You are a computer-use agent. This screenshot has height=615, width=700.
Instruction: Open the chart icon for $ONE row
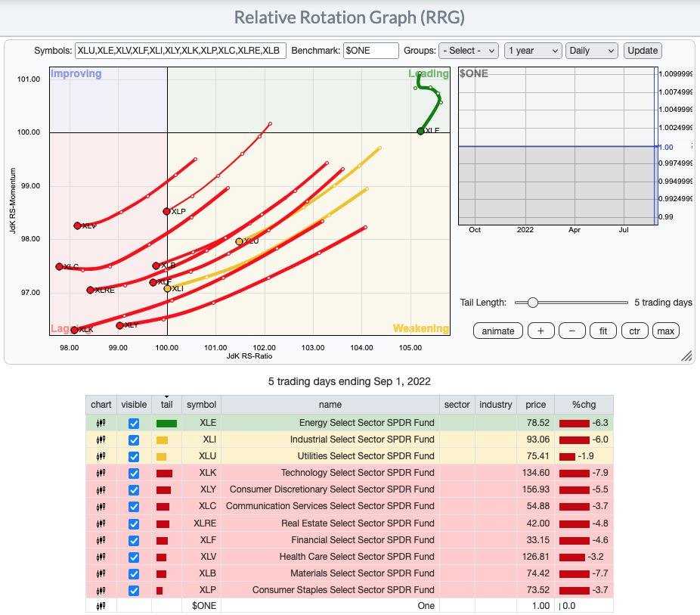101,606
